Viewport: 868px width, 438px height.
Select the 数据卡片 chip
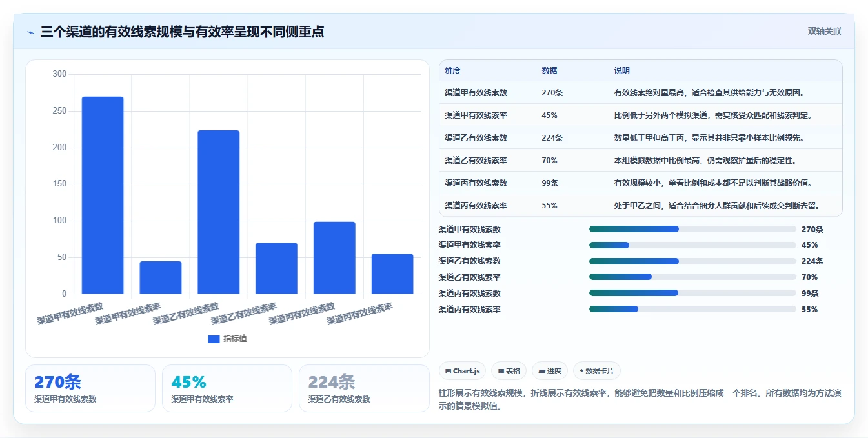click(597, 371)
